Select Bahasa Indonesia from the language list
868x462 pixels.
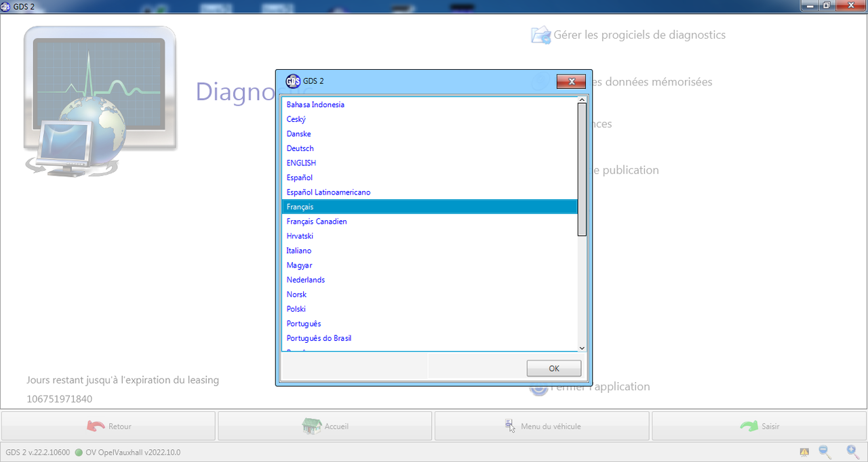(429, 104)
